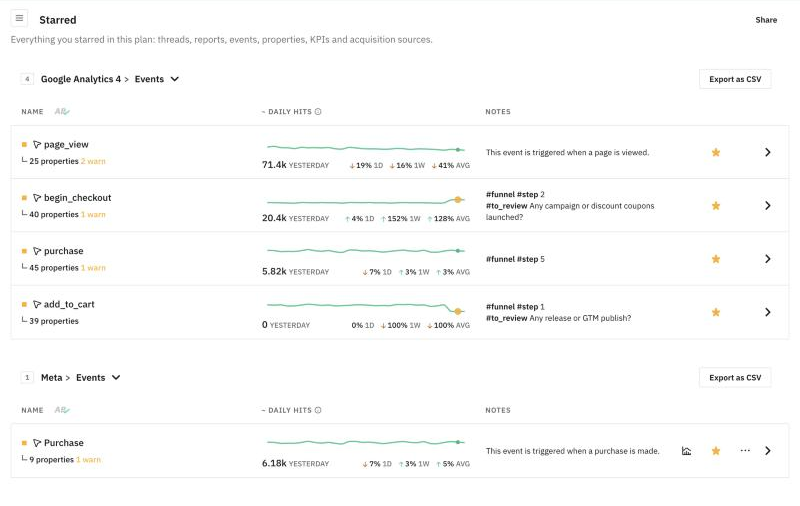Click '5.82k' yesterday value for purchase
This screenshot has height=506, width=800.
(274, 271)
